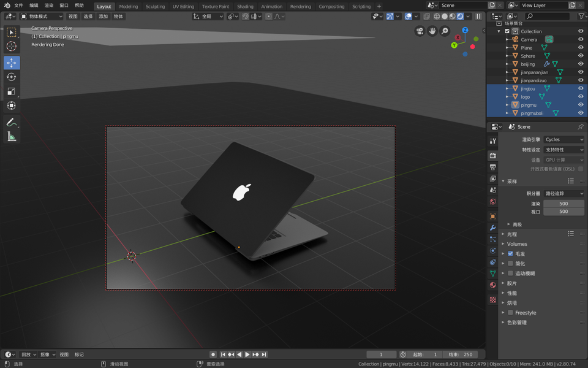The width and height of the screenshot is (588, 368).
Task: Open the Physics properties tab
Action: point(492,250)
